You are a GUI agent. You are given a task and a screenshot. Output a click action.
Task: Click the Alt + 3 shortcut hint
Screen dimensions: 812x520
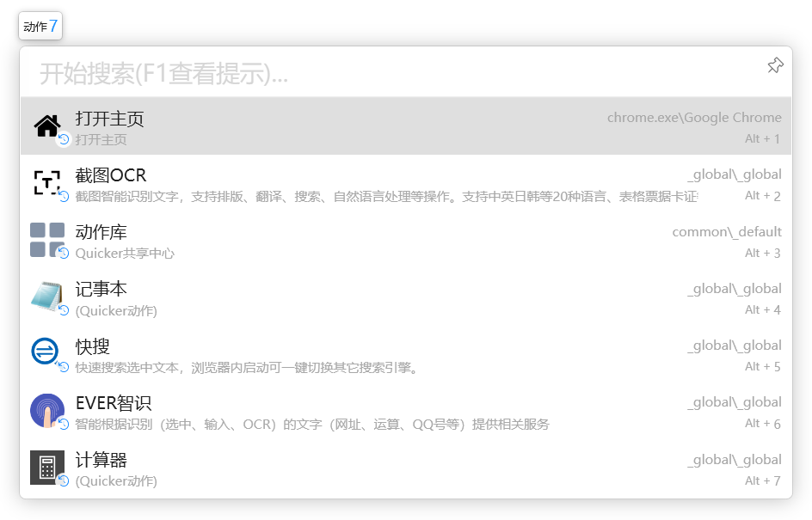coord(762,253)
